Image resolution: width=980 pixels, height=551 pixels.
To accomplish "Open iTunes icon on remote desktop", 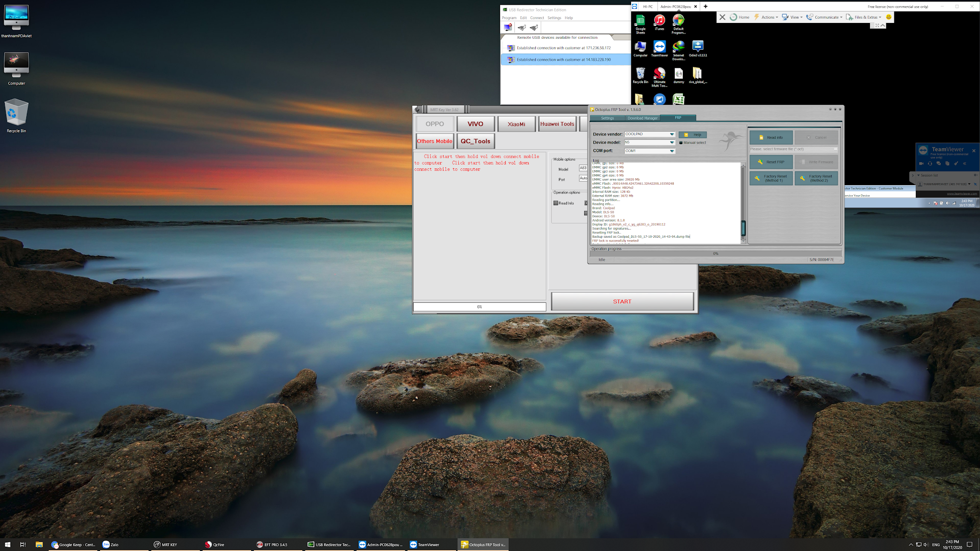I will tap(659, 22).
